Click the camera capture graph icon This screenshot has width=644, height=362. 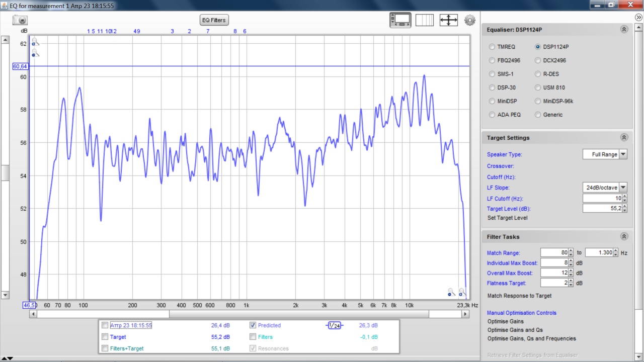[x=20, y=20]
